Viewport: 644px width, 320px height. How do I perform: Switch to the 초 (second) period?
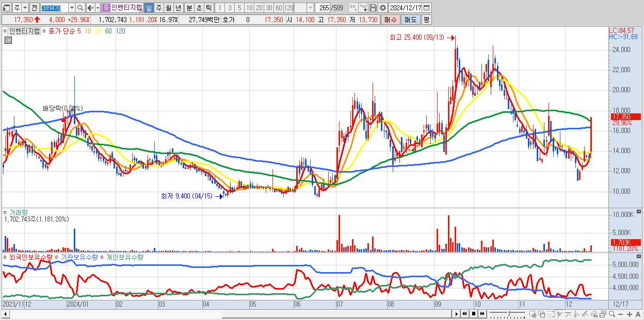click(x=199, y=8)
